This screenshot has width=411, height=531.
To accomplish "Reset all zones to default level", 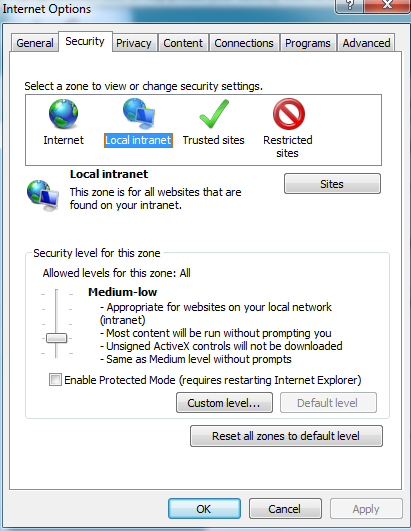I will [x=286, y=436].
